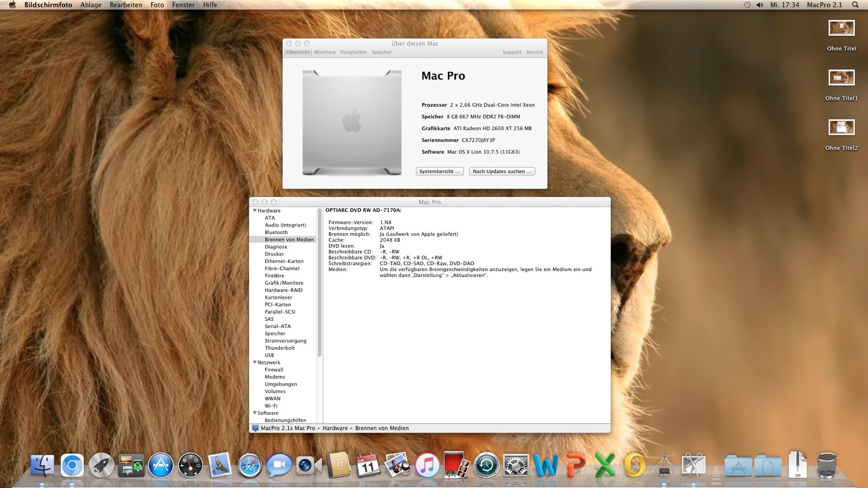Open Bildschirmfoto scissors app in dock
This screenshot has width=868, height=488.
pyautogui.click(x=693, y=465)
